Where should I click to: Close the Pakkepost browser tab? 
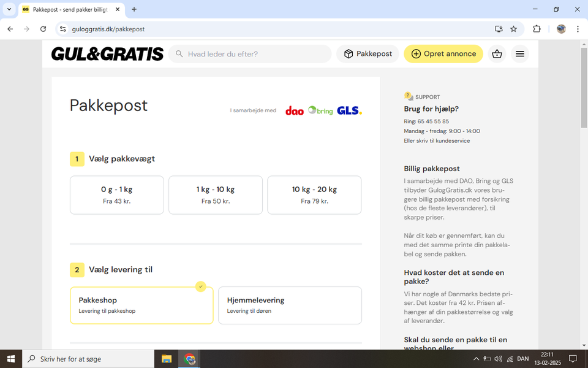118,9
